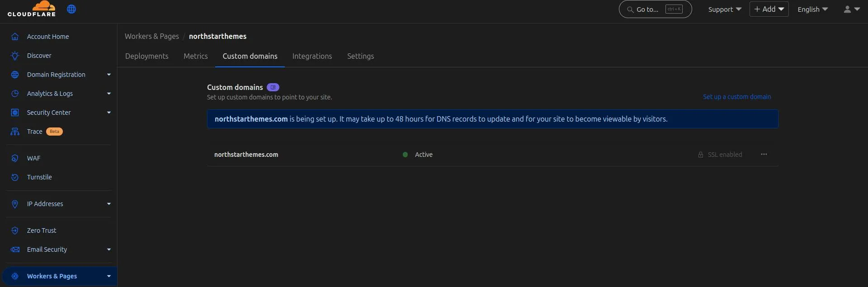Collapse the Workers & Pages section
Viewport: 868px width, 287px height.
pyautogui.click(x=109, y=276)
